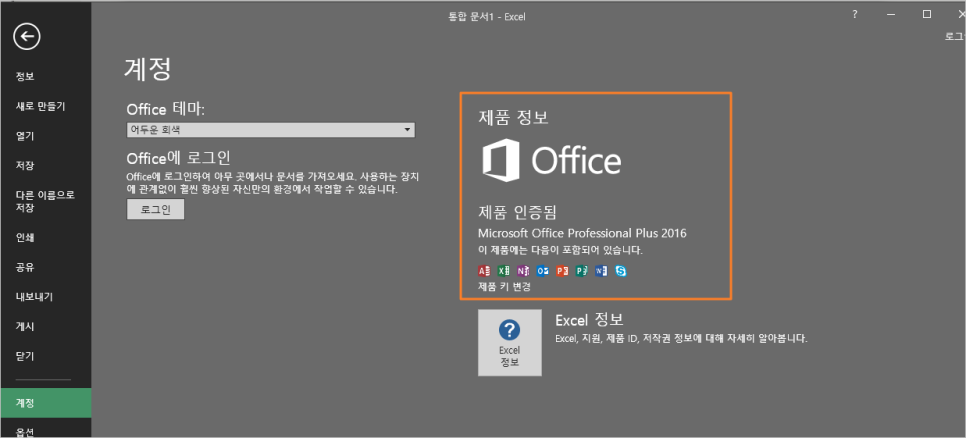Click the 제품 키 변경 link

click(x=504, y=286)
